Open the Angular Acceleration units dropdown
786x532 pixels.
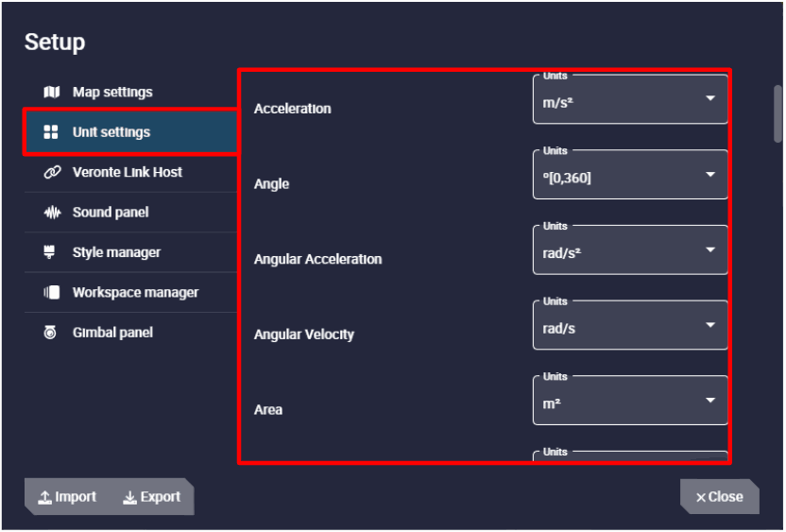[630, 250]
